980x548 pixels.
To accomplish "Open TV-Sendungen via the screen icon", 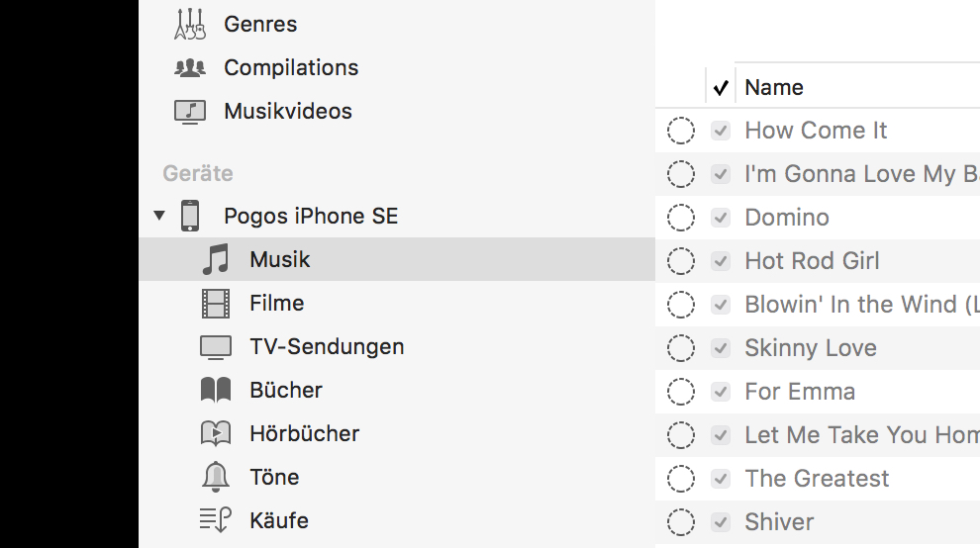I will pyautogui.click(x=216, y=347).
